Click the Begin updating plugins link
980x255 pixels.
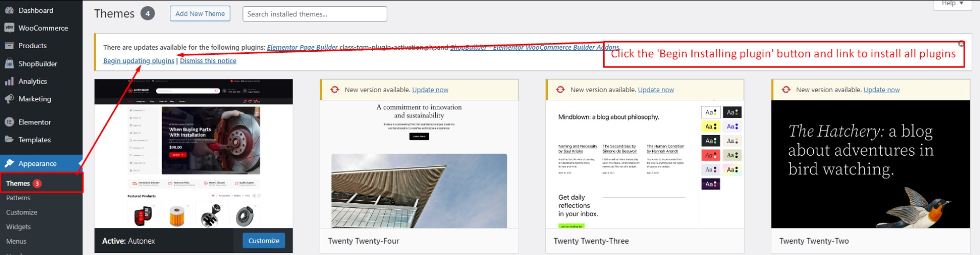pos(139,60)
